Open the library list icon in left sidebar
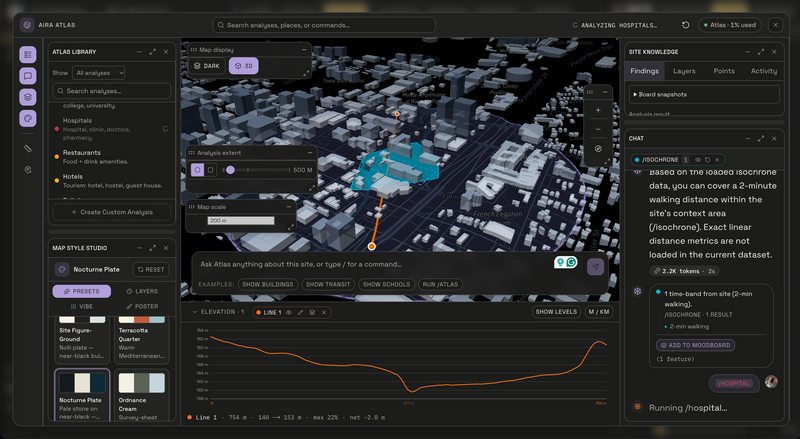 click(x=28, y=55)
